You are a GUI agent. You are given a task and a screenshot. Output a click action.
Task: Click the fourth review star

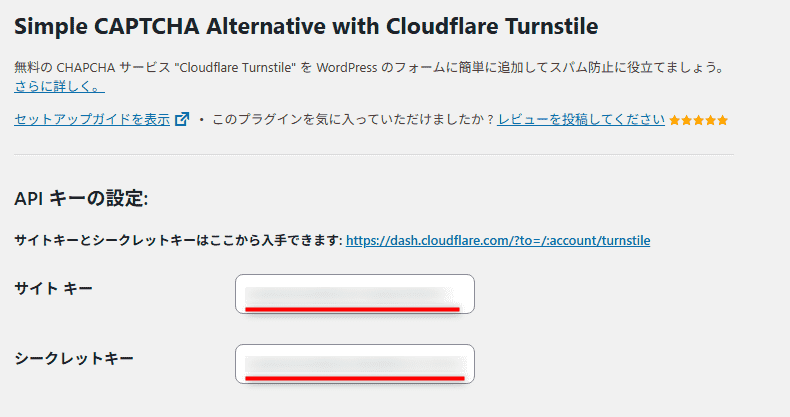click(x=711, y=121)
